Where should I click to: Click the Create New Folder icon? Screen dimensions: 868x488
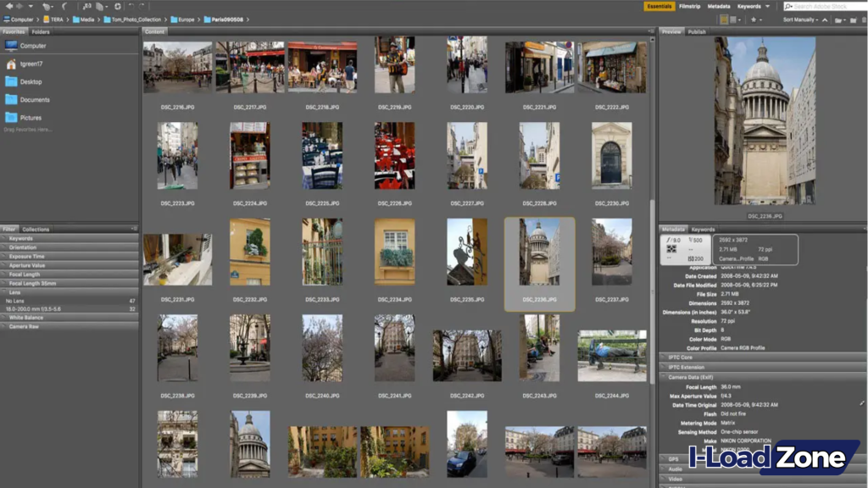click(853, 19)
